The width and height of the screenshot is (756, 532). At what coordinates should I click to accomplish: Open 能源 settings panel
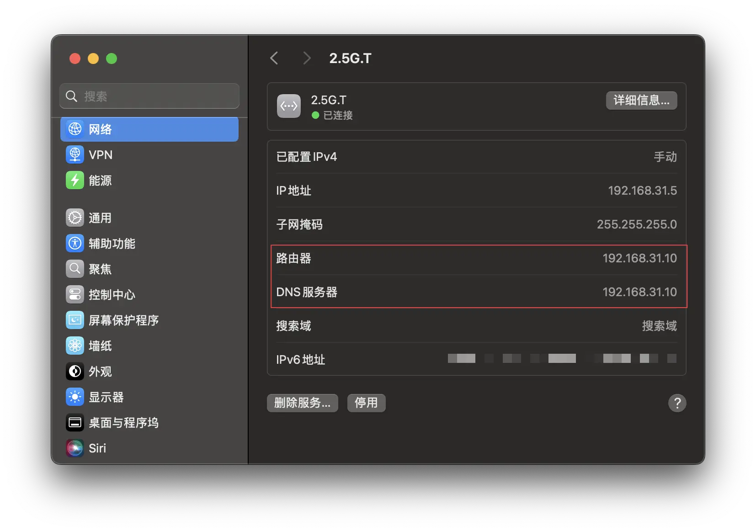click(101, 181)
